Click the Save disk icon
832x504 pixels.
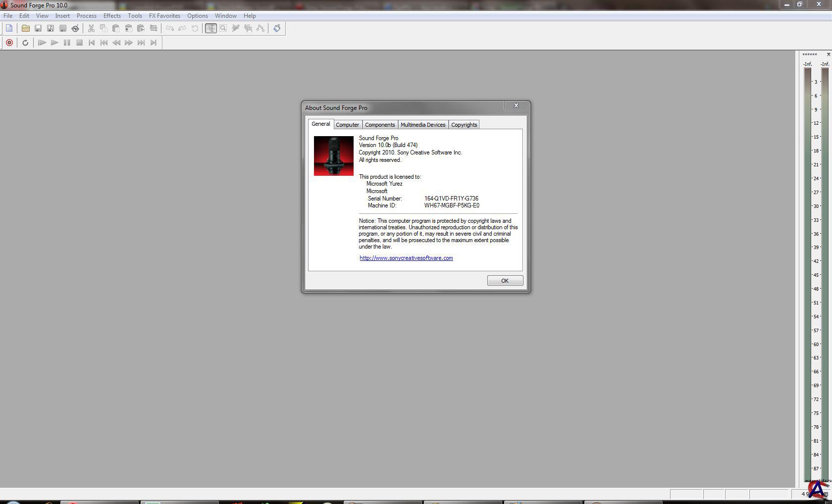[38, 28]
